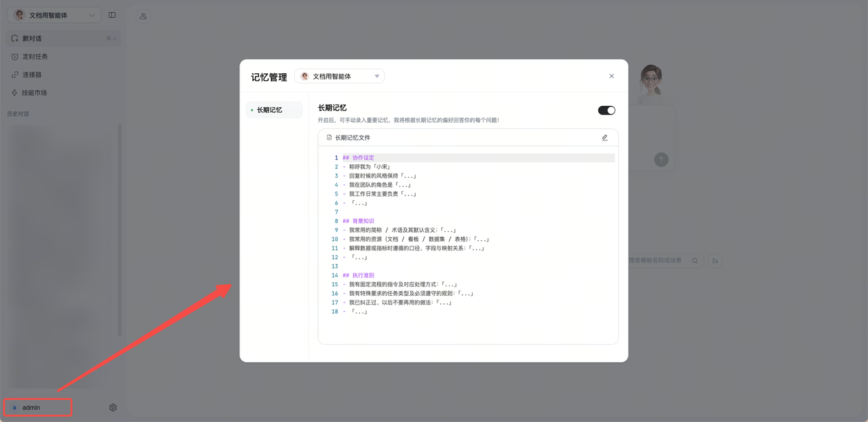Click the document icon beside 长期记忆文件
Screen dimensions: 868x422
330,138
